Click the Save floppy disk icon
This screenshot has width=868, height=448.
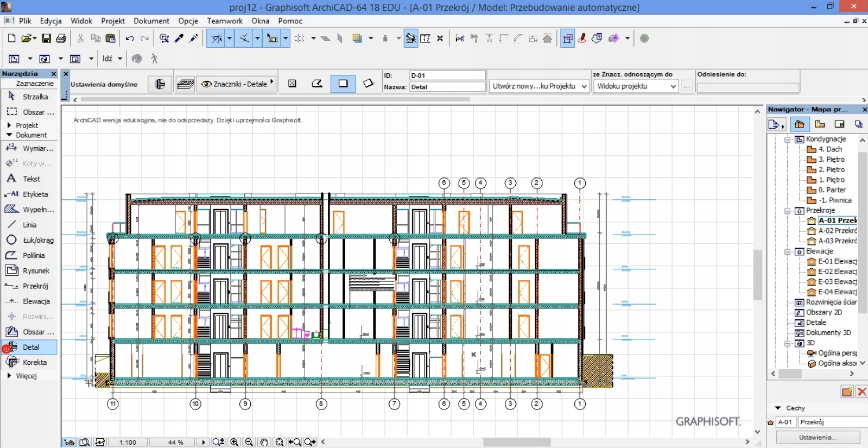pyautogui.click(x=46, y=39)
